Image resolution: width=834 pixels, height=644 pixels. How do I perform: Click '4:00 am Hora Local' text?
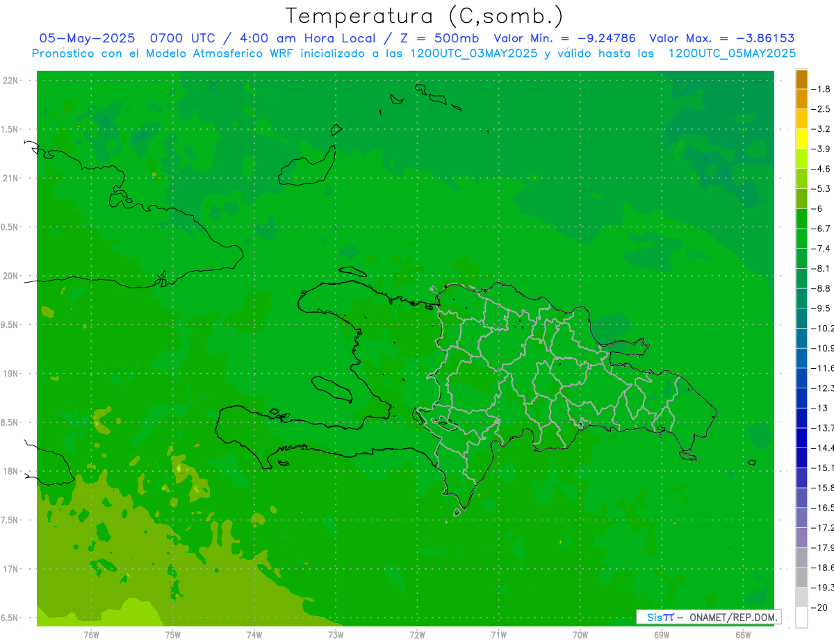308,39
